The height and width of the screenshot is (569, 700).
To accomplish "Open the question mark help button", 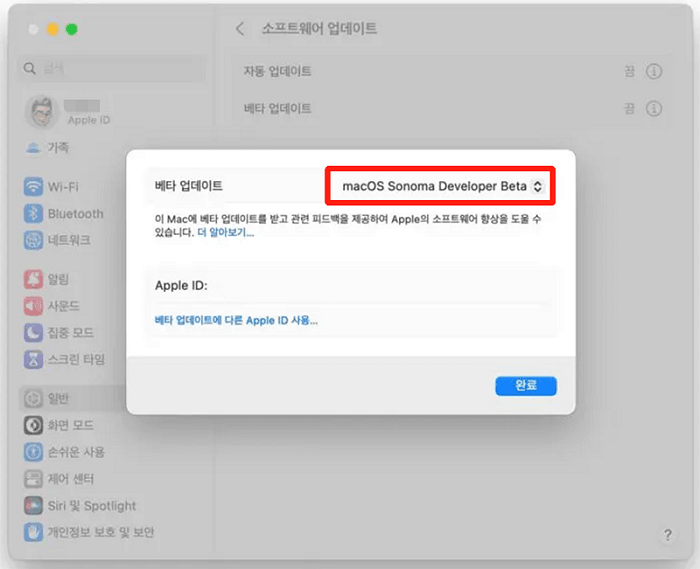I will pos(667,535).
